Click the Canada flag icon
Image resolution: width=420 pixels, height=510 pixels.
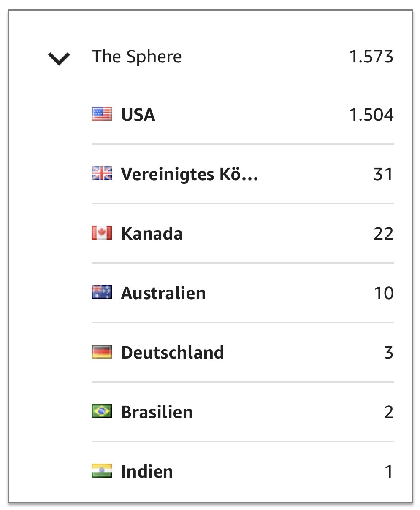pyautogui.click(x=102, y=233)
